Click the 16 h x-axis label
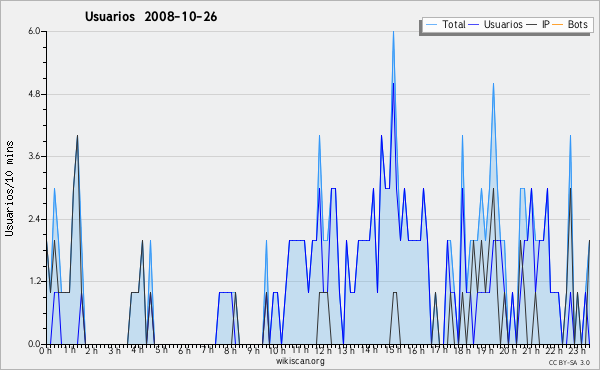This screenshot has height=370, width=600. click(416, 350)
